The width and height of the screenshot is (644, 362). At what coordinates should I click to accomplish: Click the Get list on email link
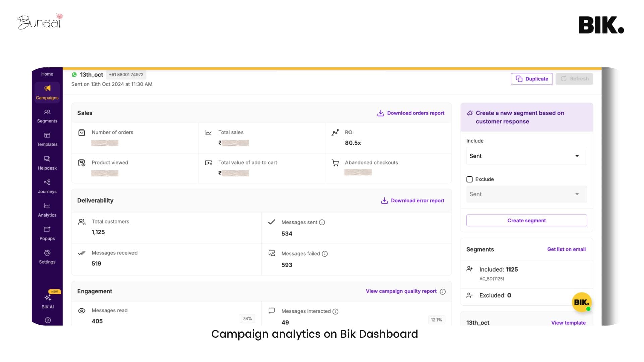coord(566,249)
